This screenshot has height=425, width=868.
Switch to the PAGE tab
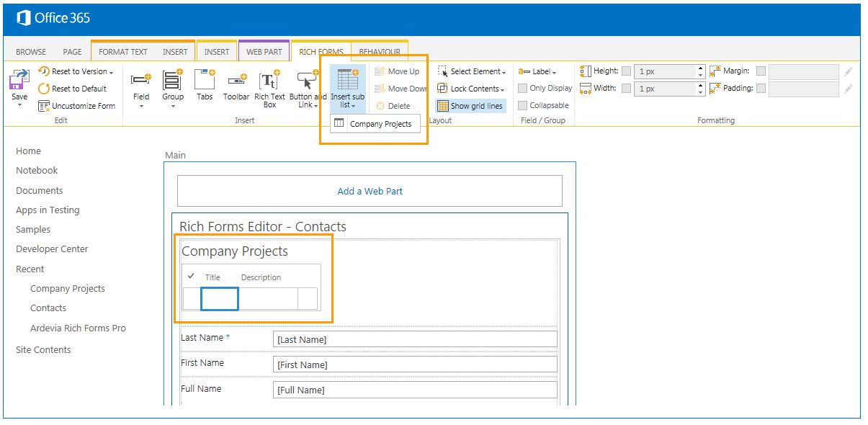click(x=72, y=52)
